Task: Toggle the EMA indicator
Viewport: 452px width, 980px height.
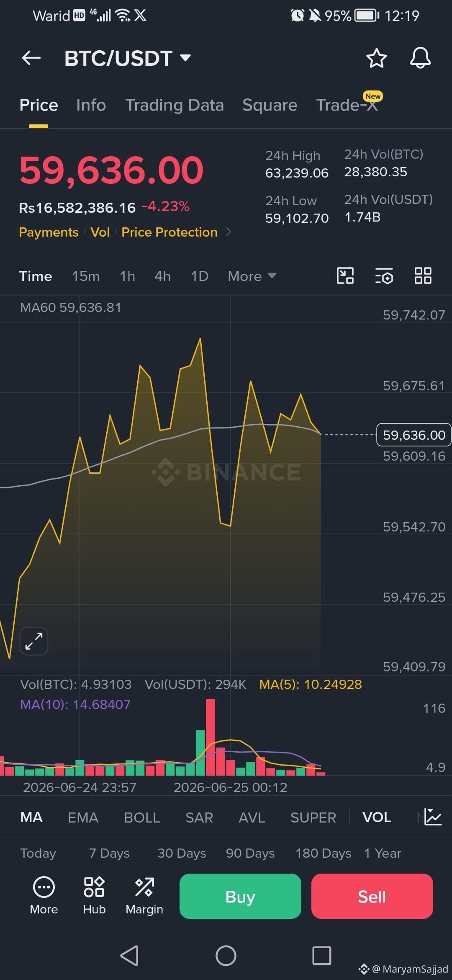Action: tap(83, 817)
